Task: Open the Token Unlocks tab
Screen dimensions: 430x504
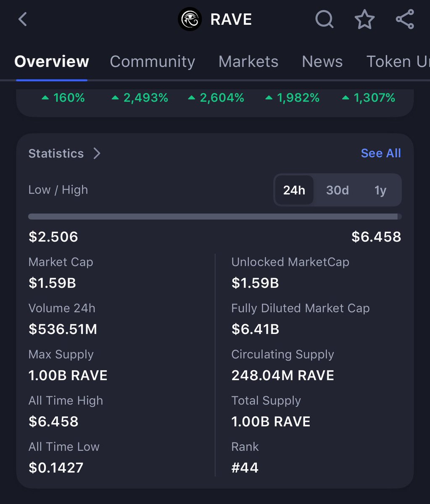Action: pos(398,62)
